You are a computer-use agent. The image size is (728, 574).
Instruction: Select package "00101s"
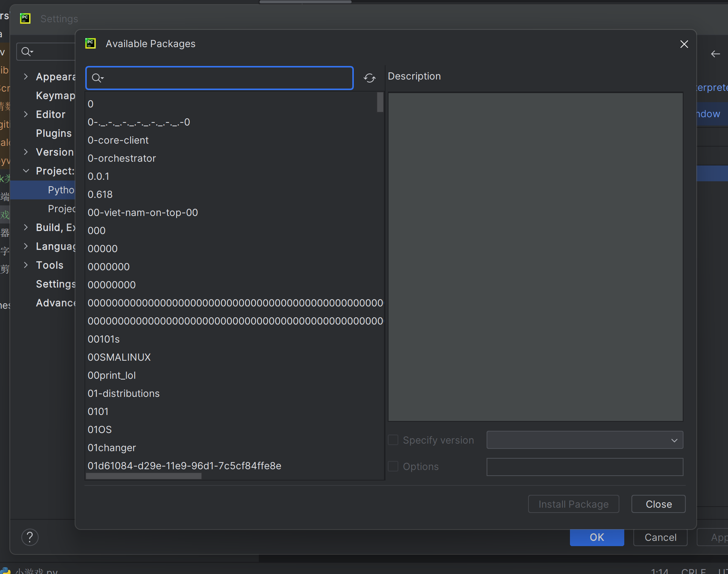(235, 339)
